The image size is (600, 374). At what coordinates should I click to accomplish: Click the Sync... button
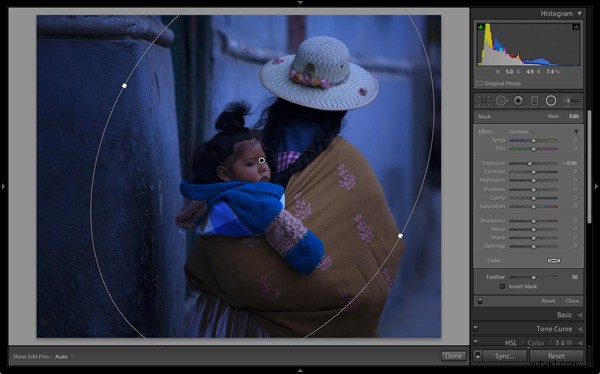[x=504, y=356]
